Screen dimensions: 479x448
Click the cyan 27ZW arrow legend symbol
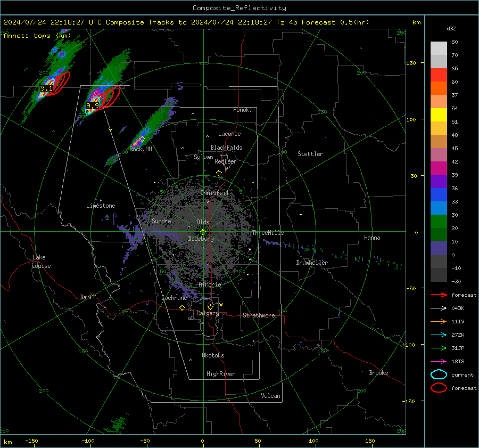[x=439, y=335]
